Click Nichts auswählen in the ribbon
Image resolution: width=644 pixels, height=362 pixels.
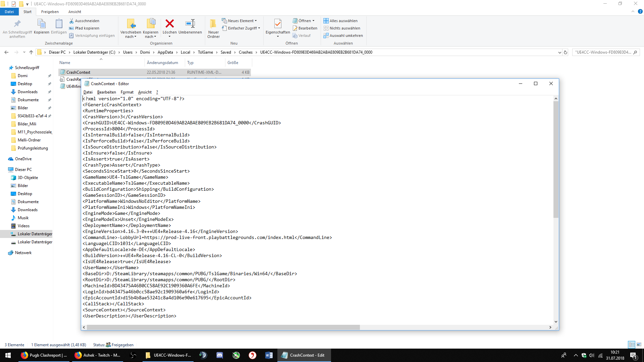[x=342, y=28]
